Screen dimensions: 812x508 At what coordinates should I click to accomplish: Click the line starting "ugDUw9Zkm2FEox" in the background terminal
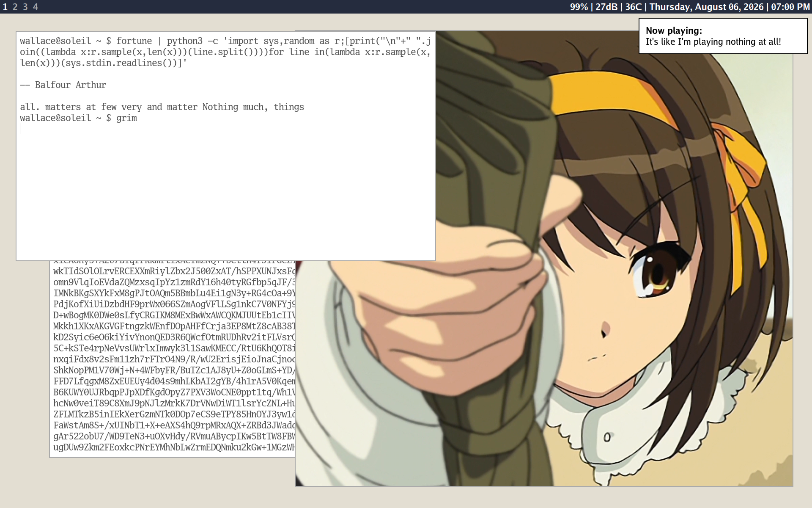[x=174, y=447]
